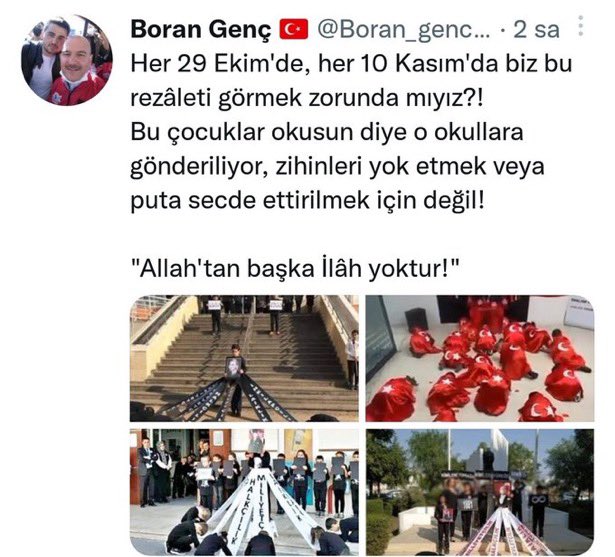Open Boran Genç's round profile avatar
Viewport: 615px width, 557px height.
(x=67, y=60)
